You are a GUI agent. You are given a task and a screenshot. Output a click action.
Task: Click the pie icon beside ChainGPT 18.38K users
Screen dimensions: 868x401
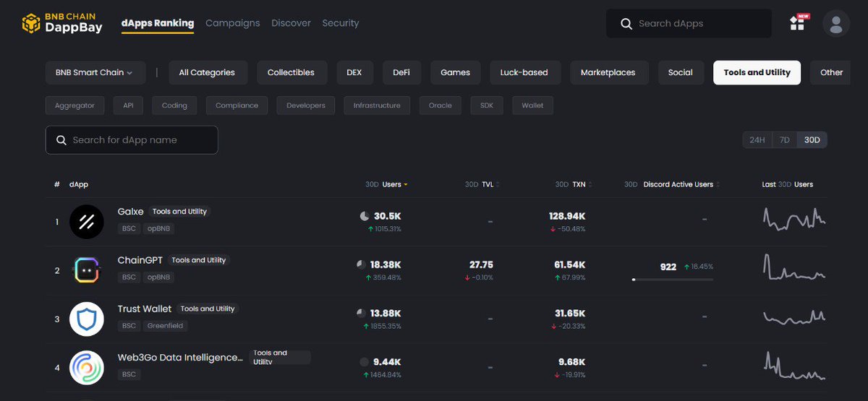pos(360,264)
